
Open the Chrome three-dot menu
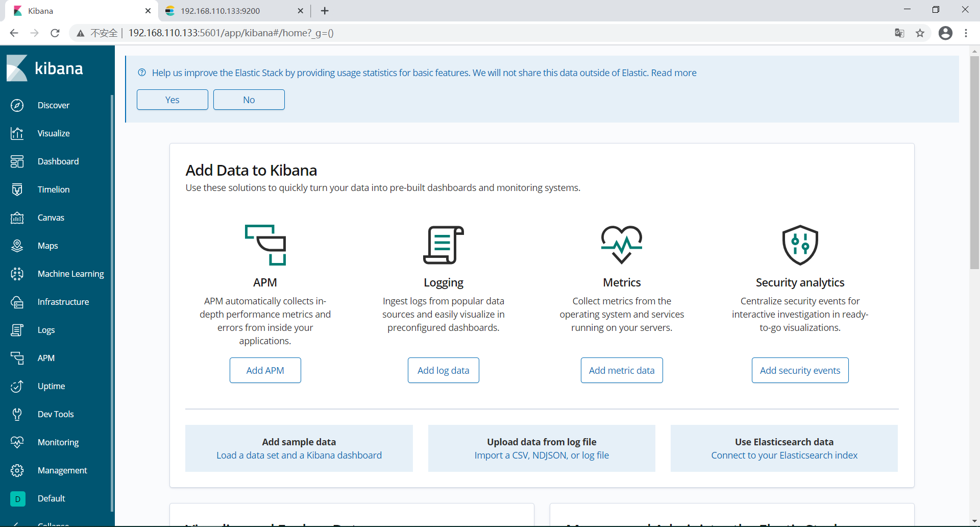966,33
